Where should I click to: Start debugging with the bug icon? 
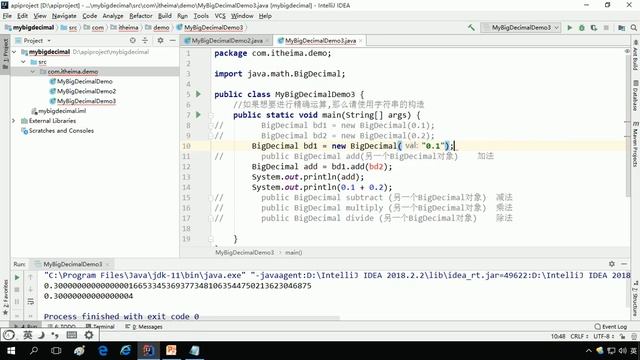tap(582, 27)
